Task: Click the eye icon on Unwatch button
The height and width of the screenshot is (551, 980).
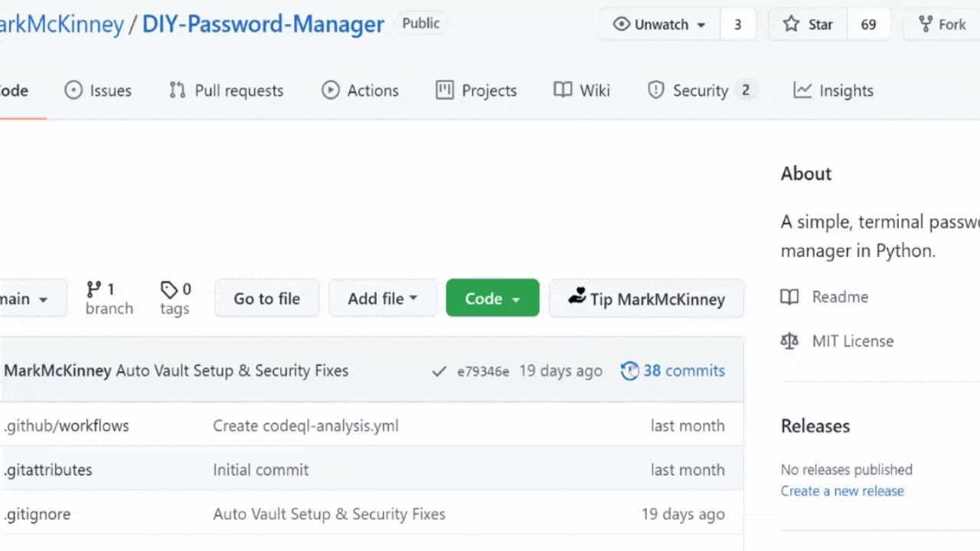Action: tap(622, 24)
